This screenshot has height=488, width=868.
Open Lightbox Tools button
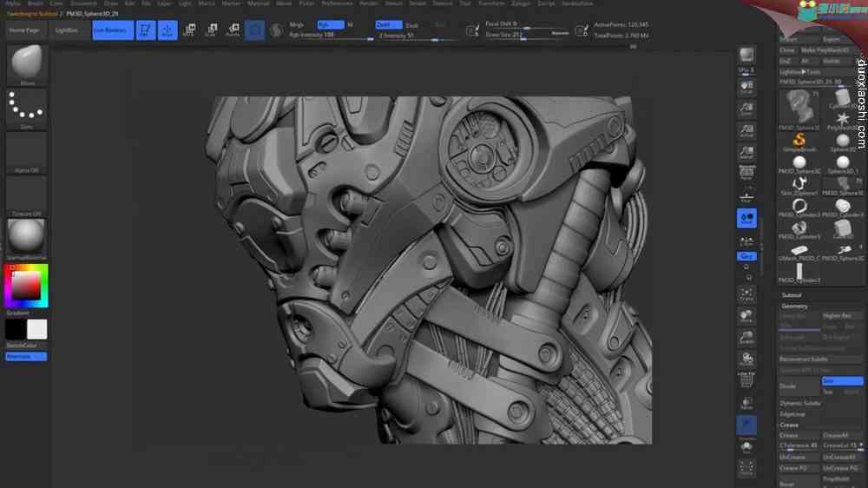815,72
